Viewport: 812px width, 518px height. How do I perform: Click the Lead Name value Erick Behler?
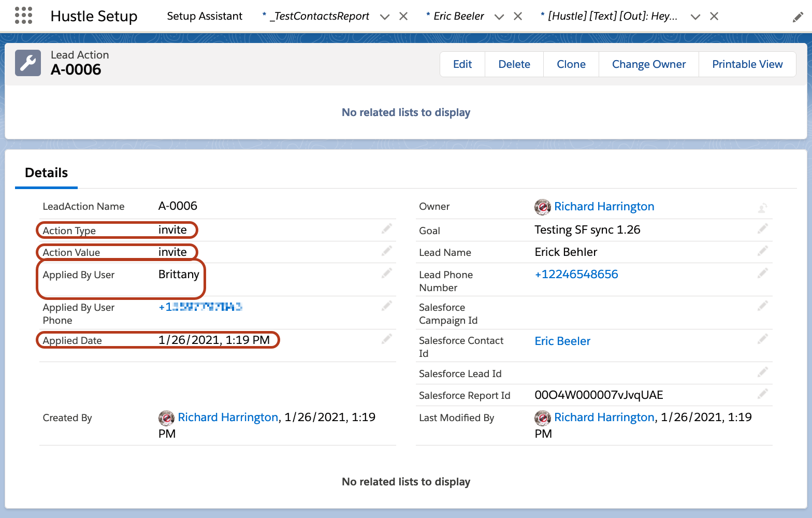[566, 252]
